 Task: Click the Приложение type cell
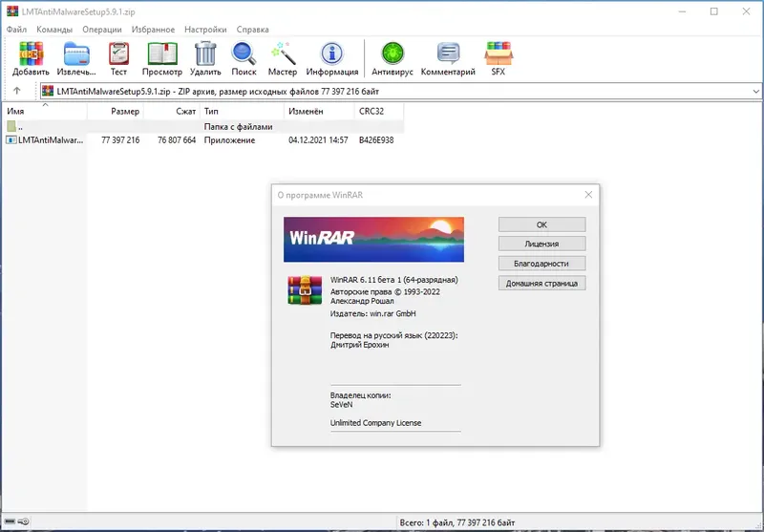[229, 140]
